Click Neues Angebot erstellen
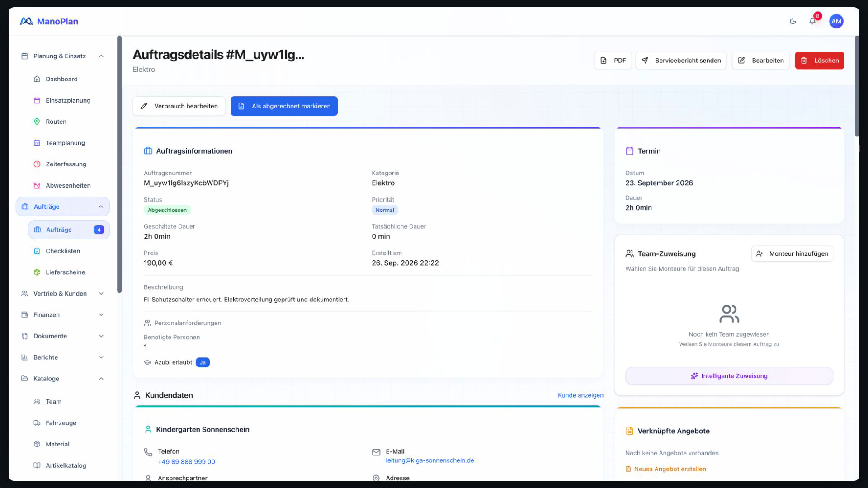 (665, 469)
